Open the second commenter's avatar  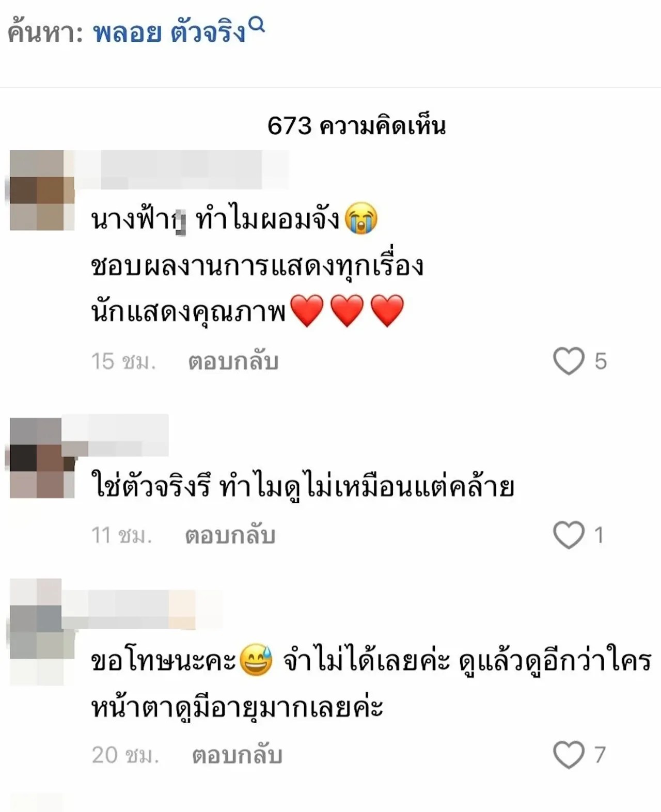(x=42, y=458)
